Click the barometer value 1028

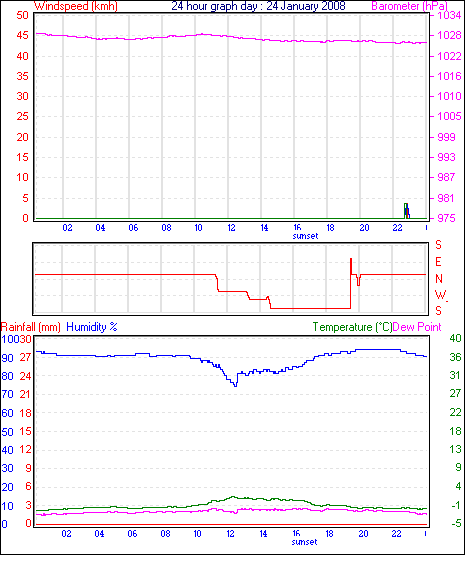coord(449,36)
